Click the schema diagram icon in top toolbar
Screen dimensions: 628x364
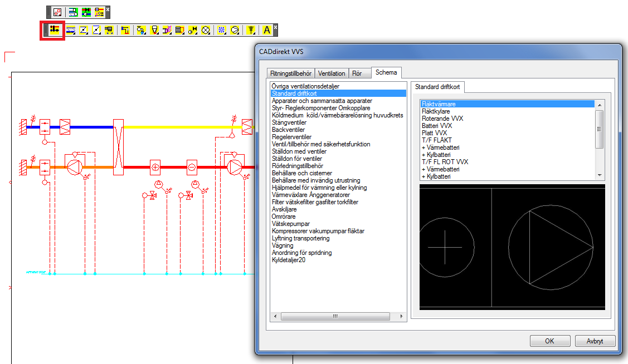point(99,12)
